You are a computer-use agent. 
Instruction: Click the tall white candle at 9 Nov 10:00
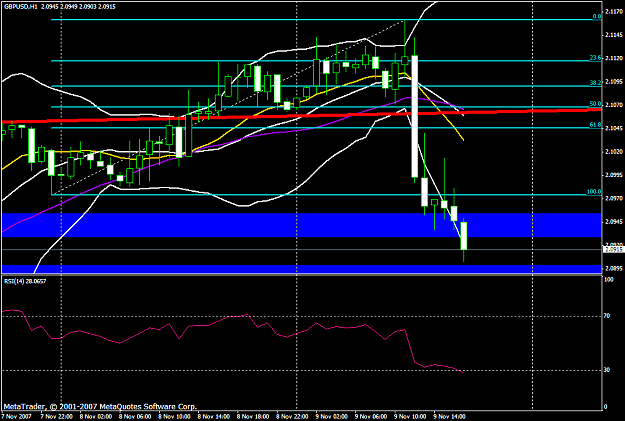click(415, 116)
